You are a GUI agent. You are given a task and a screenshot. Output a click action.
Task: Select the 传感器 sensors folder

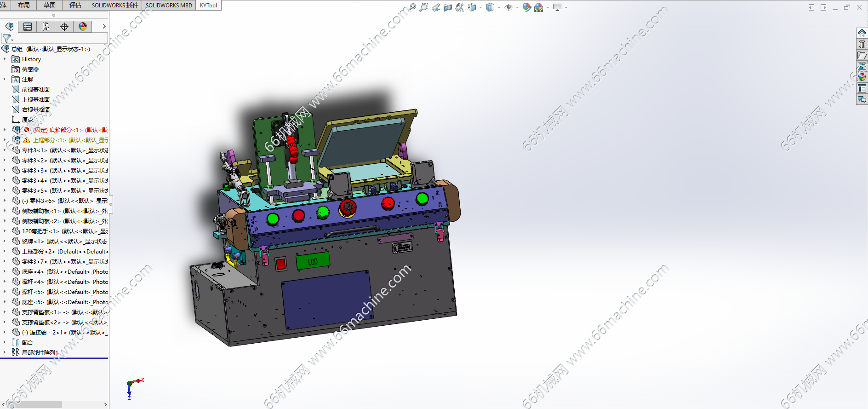(x=25, y=69)
